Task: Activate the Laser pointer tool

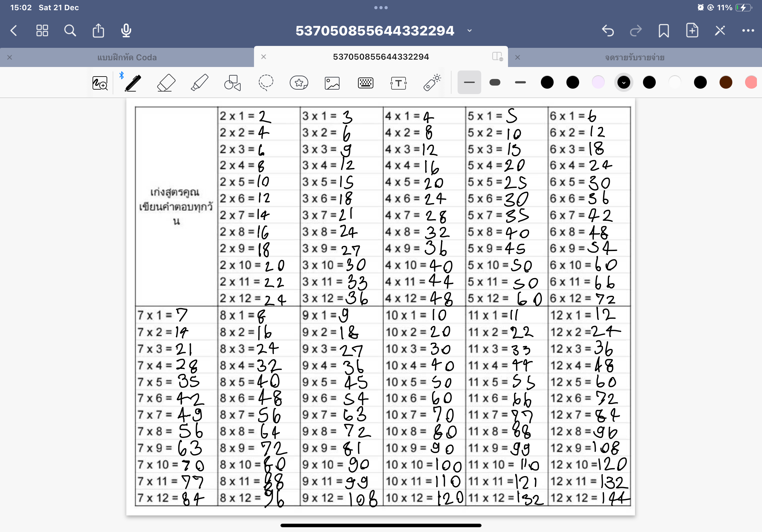Action: 432,83
